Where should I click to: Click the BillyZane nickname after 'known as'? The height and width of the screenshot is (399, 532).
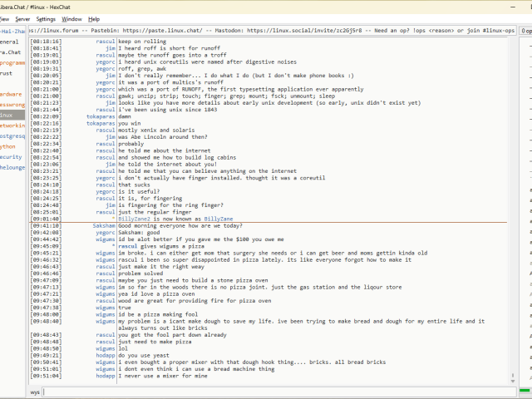[x=221, y=219]
